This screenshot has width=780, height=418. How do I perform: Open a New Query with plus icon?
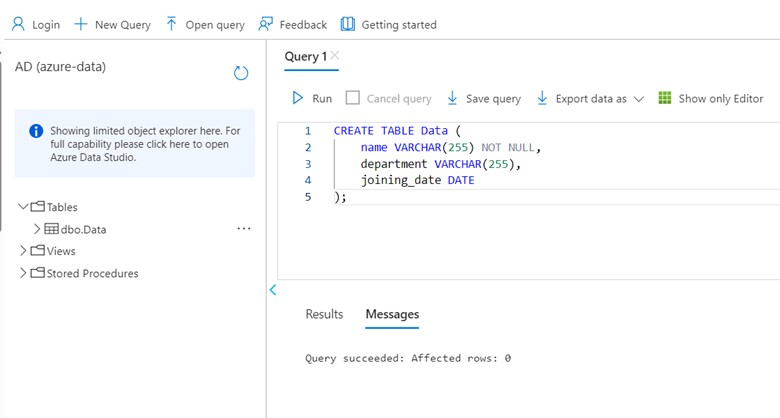coord(81,24)
